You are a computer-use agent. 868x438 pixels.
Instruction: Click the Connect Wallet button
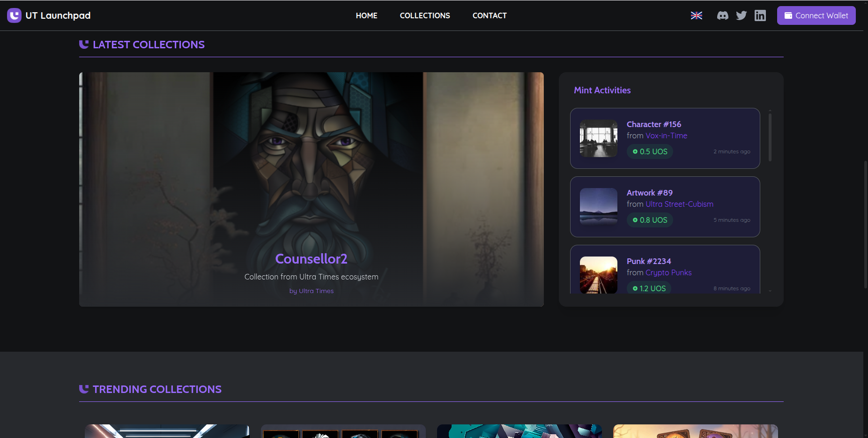(x=816, y=15)
